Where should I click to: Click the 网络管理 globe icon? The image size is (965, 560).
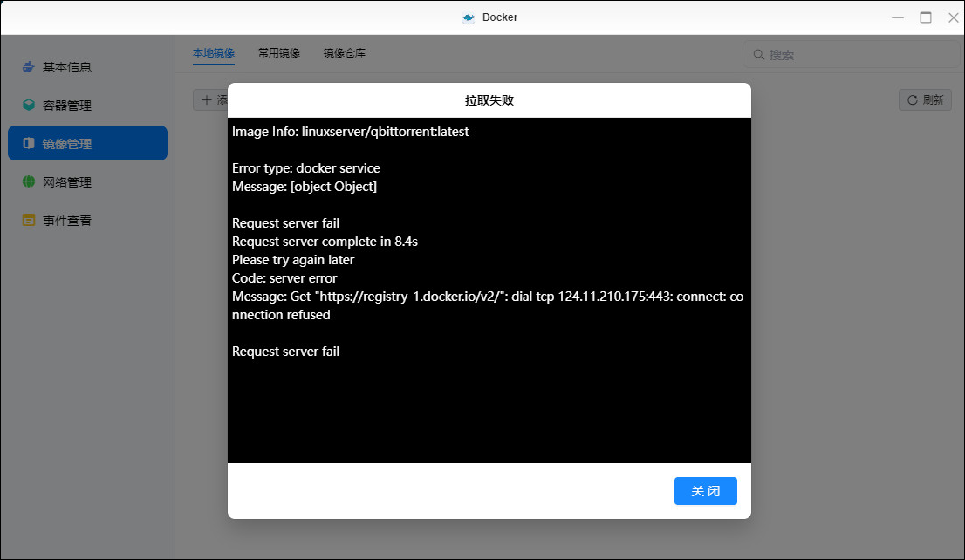click(x=29, y=182)
